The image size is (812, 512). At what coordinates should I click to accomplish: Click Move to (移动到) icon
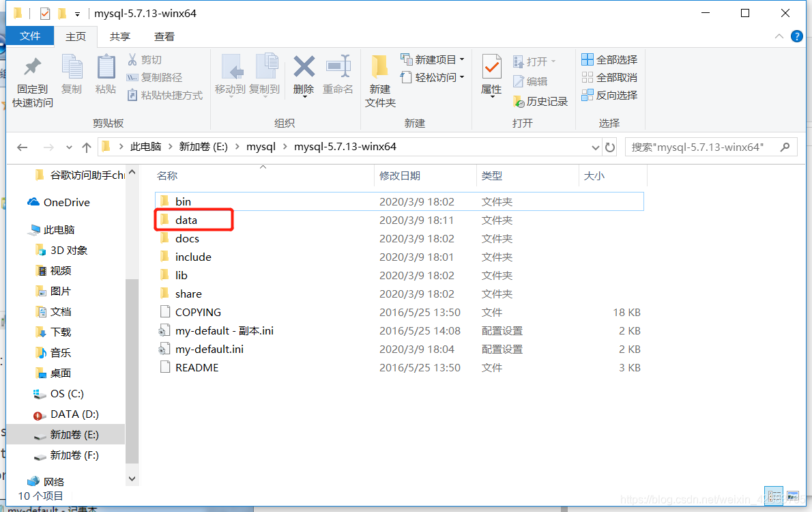tap(231, 66)
